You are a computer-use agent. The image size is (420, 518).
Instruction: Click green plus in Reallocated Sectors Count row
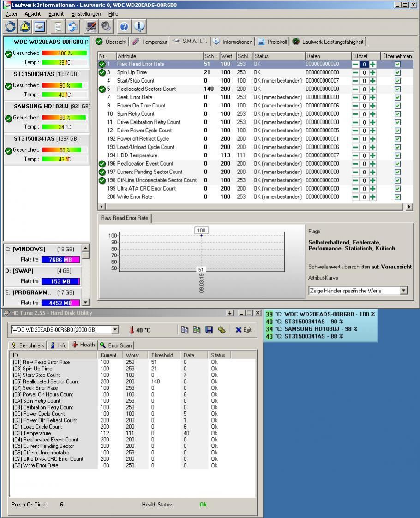pyautogui.click(x=373, y=89)
